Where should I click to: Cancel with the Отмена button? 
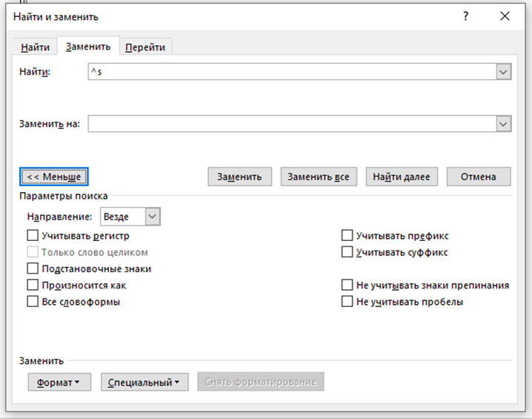[479, 176]
